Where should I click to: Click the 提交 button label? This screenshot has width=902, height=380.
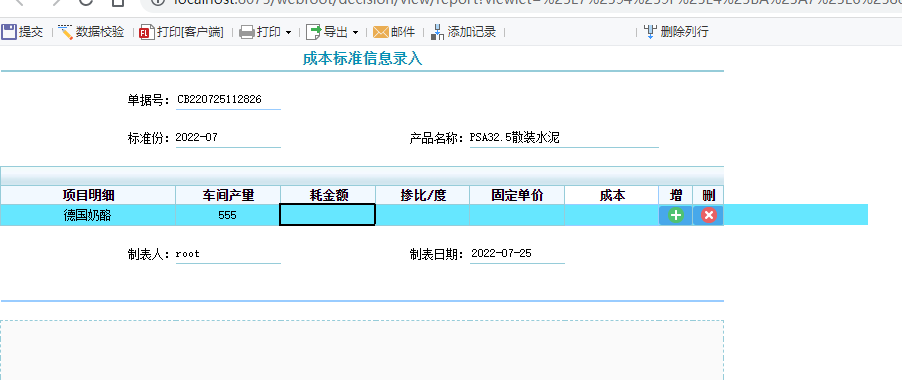point(31,32)
